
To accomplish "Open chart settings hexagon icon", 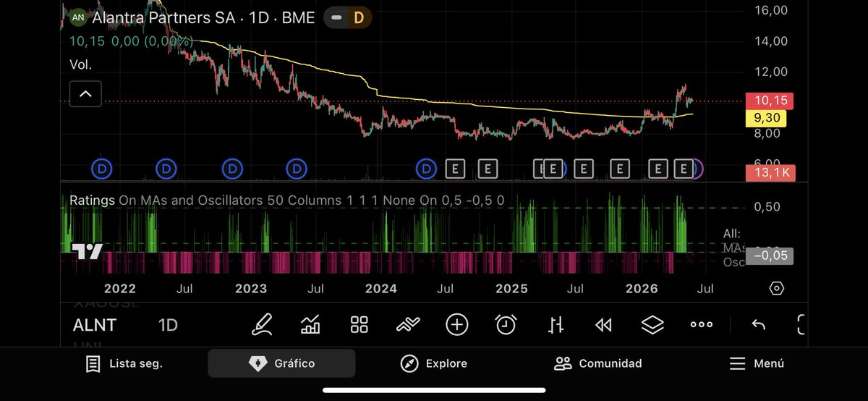I will [x=776, y=288].
